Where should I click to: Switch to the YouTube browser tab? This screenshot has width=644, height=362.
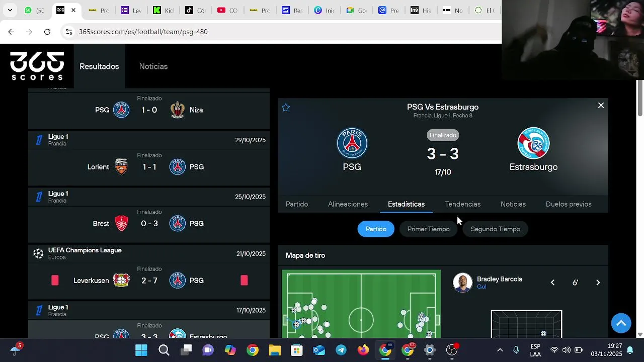pyautogui.click(x=227, y=10)
